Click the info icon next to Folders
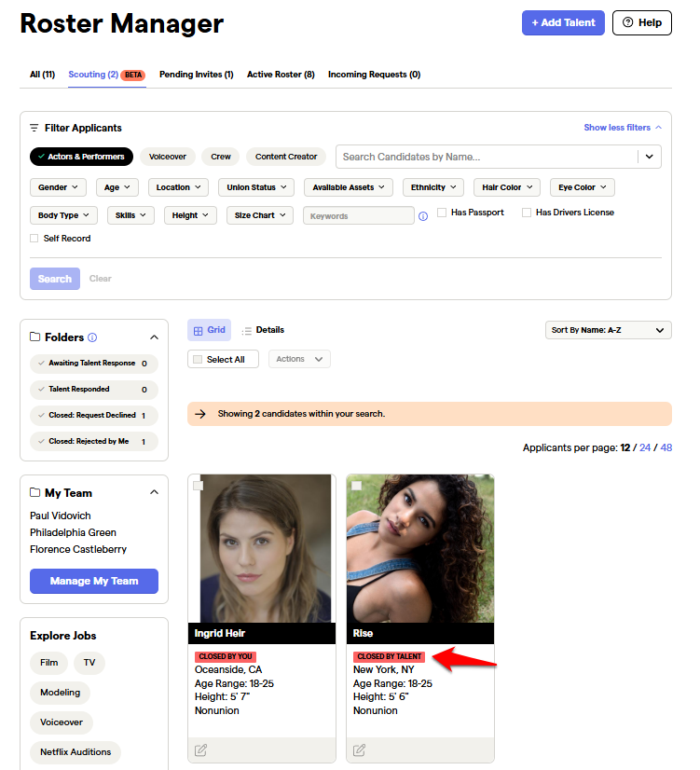 (92, 337)
